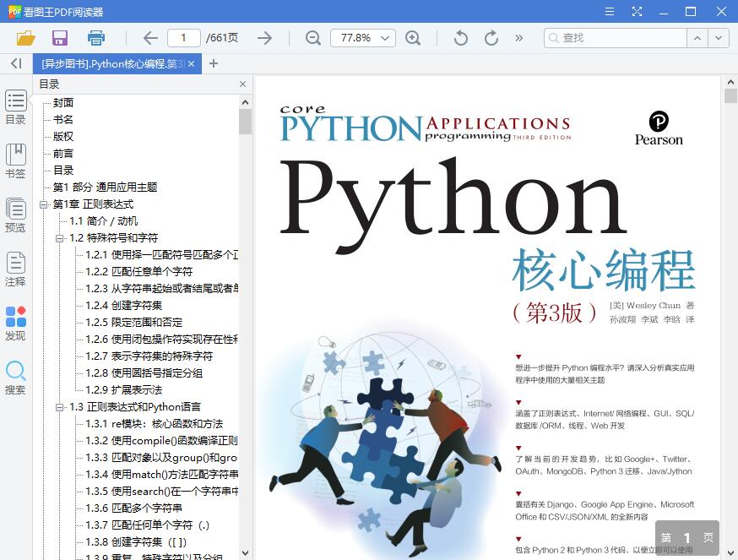Image resolution: width=738 pixels, height=560 pixels.
Task: Close the Python核心编程 document tab
Action: (x=191, y=63)
